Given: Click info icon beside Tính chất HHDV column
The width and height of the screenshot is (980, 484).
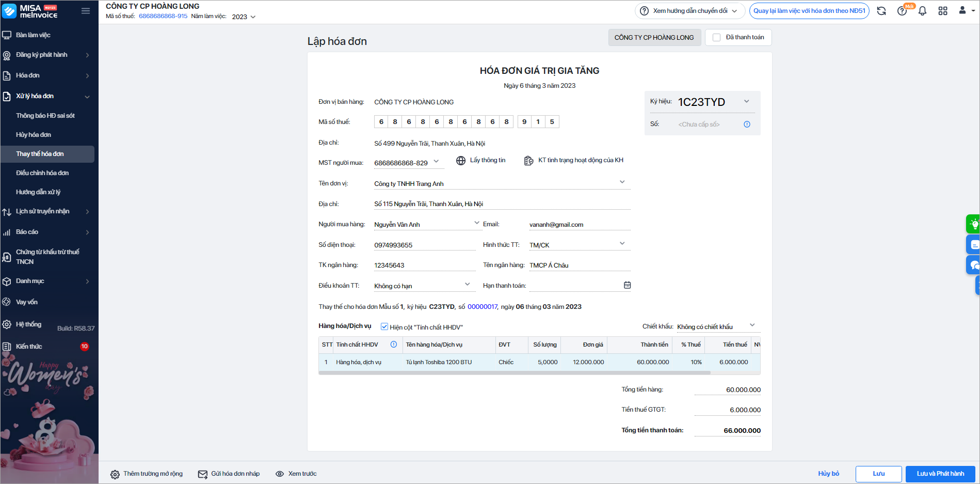Looking at the screenshot, I should (394, 345).
